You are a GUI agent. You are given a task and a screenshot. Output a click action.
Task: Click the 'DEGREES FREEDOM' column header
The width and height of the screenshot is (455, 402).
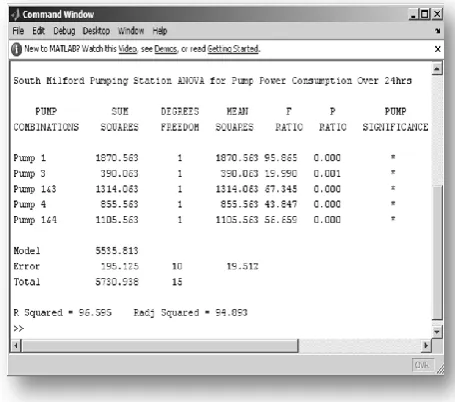tap(180, 119)
